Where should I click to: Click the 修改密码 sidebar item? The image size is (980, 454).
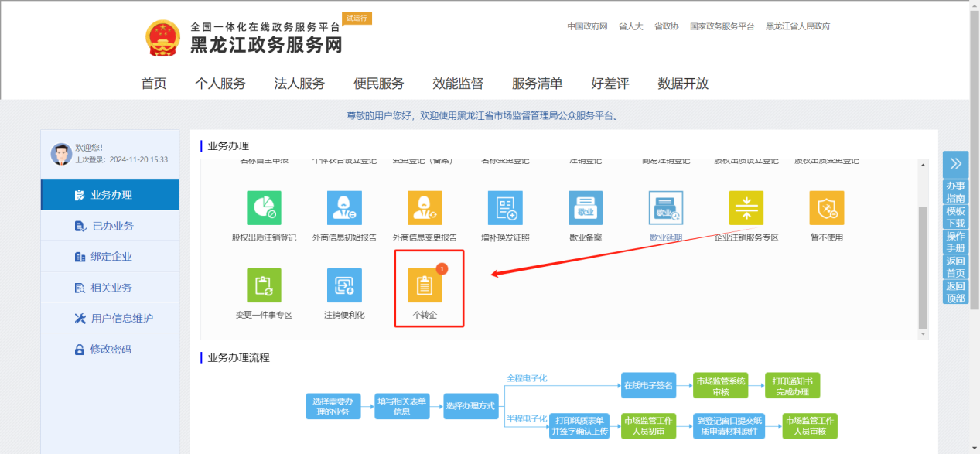point(110,350)
